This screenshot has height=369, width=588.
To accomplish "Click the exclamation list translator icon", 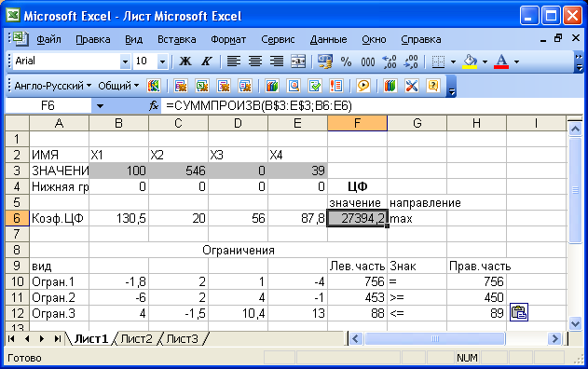I will 336,86.
